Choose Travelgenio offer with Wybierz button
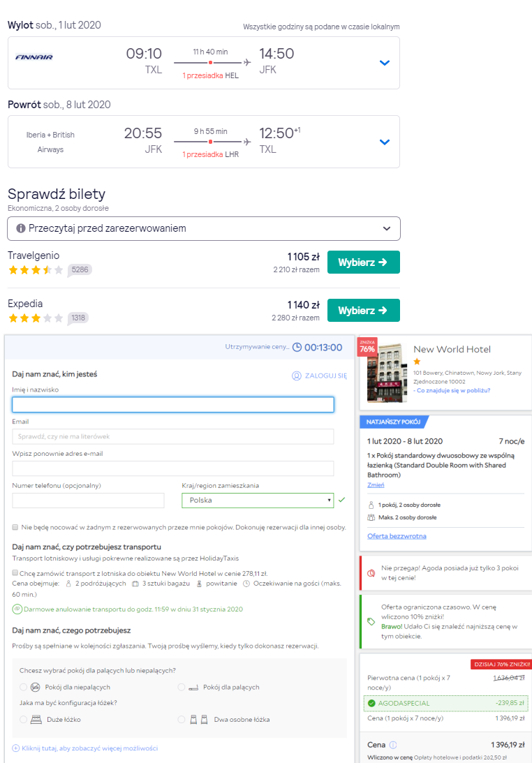The image size is (532, 763). click(364, 262)
